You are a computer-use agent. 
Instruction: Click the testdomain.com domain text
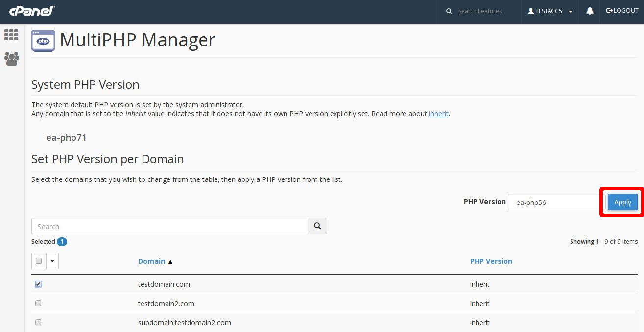tap(164, 284)
